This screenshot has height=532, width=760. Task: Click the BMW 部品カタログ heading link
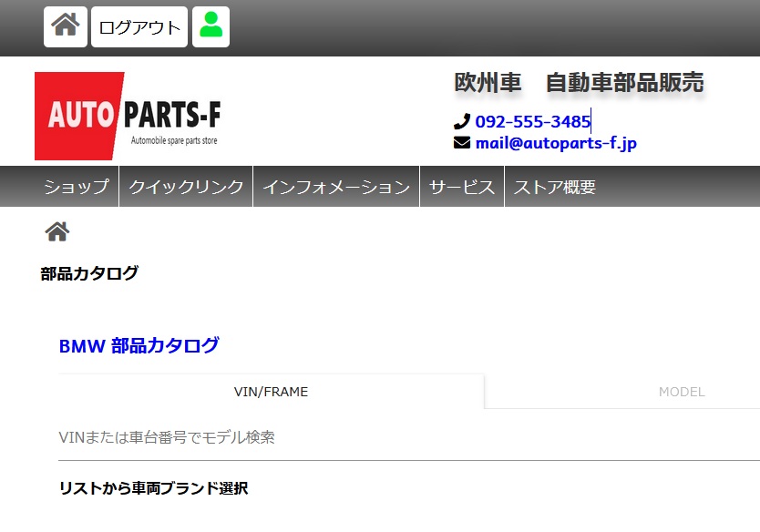(139, 345)
